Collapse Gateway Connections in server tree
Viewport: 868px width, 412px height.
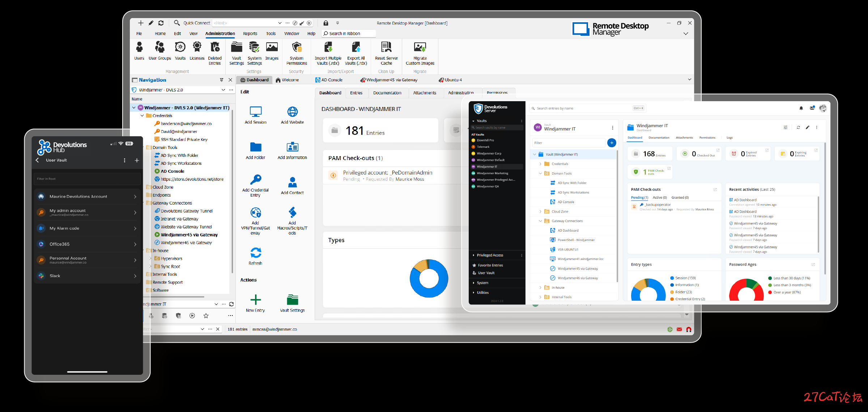tap(540, 221)
